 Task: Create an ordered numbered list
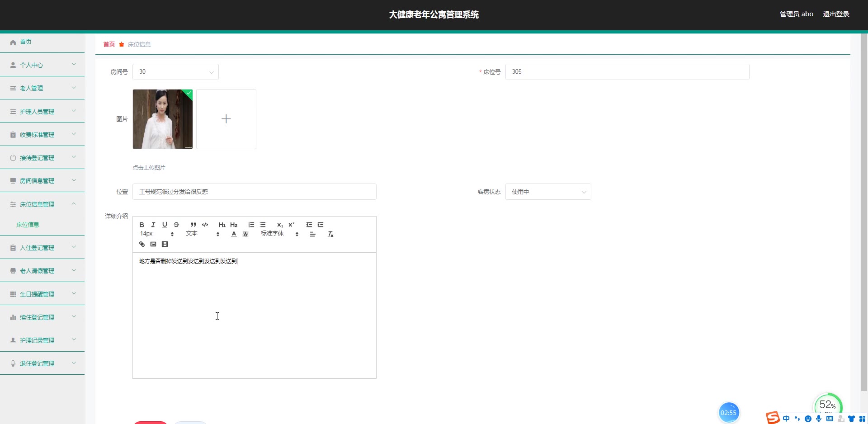coord(251,225)
